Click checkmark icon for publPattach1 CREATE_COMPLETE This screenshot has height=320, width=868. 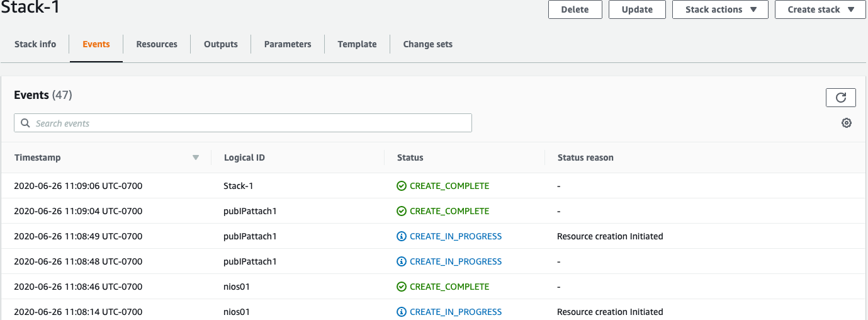click(x=402, y=211)
